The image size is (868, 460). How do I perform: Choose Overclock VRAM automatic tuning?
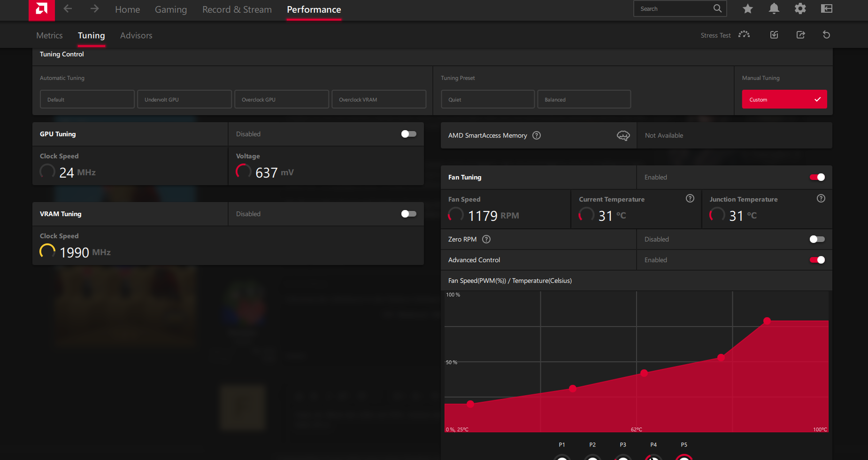pyautogui.click(x=379, y=99)
